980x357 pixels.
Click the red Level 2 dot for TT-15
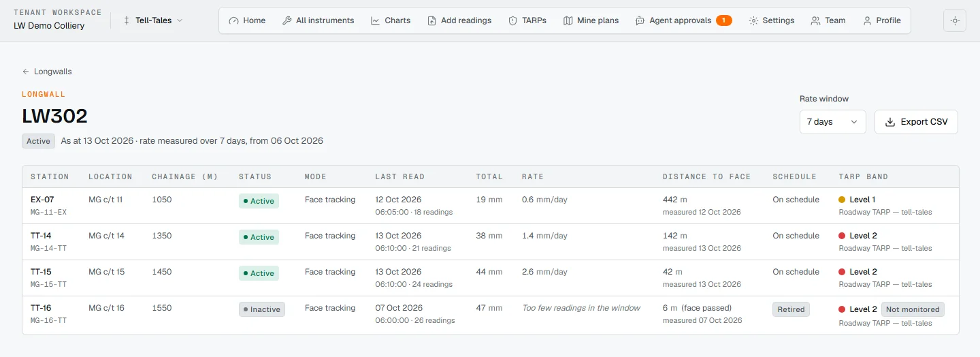click(x=842, y=272)
